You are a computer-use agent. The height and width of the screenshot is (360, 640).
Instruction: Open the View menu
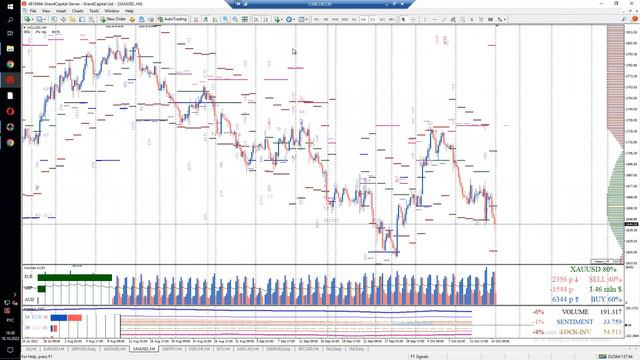pyautogui.click(x=46, y=11)
